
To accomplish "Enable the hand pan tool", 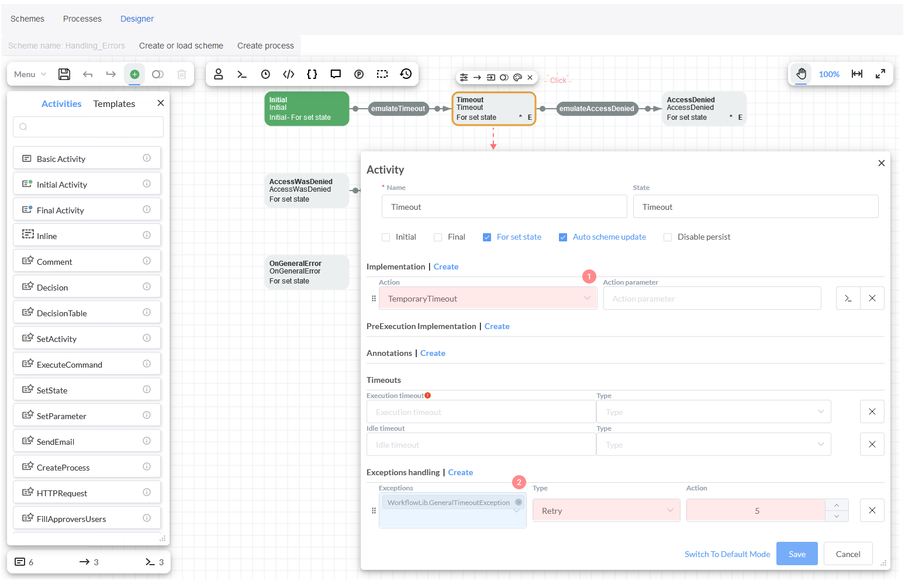I will pos(801,74).
